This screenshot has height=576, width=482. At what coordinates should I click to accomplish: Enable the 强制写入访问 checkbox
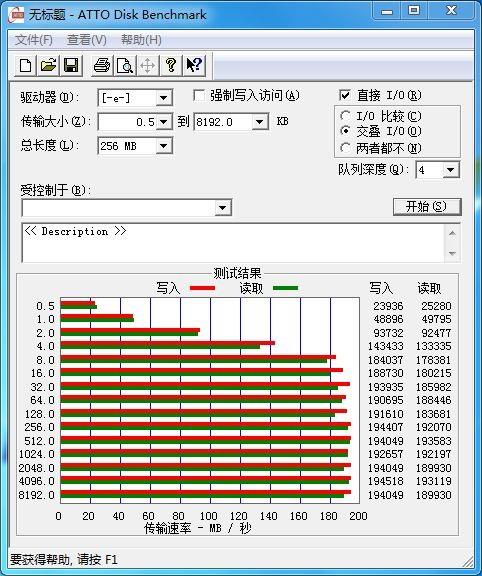199,96
